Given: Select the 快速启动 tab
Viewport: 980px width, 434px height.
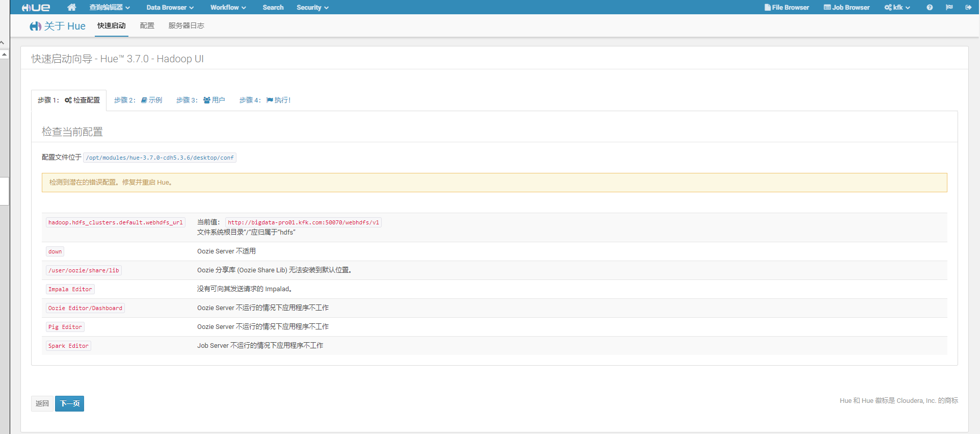Looking at the screenshot, I should coord(112,25).
